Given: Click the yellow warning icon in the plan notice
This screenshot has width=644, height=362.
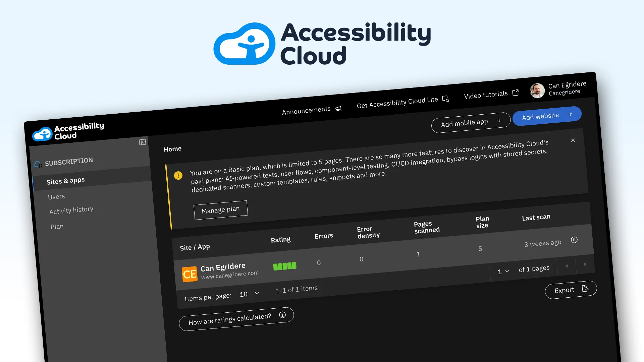Looking at the screenshot, I should coord(178,175).
